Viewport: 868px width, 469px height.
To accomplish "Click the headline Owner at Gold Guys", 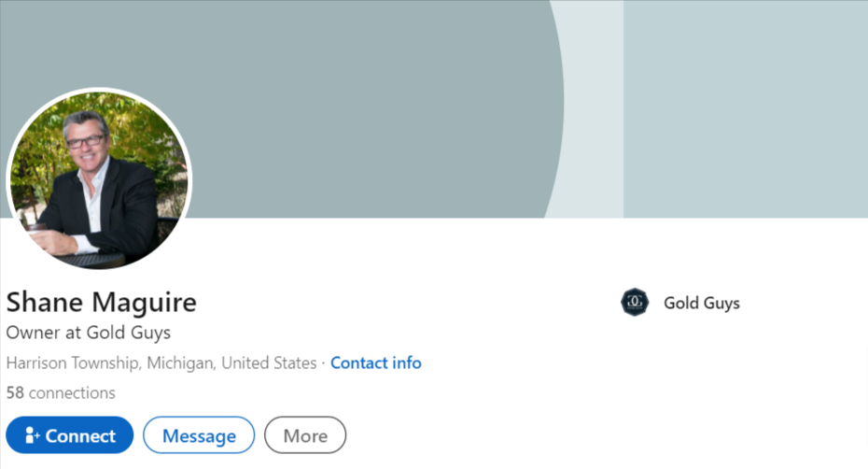I will point(89,333).
